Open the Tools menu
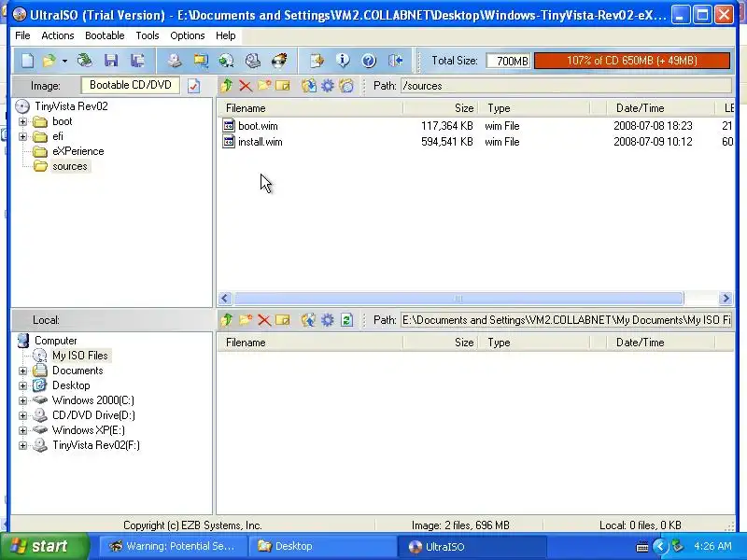This screenshot has width=747, height=560. [148, 35]
